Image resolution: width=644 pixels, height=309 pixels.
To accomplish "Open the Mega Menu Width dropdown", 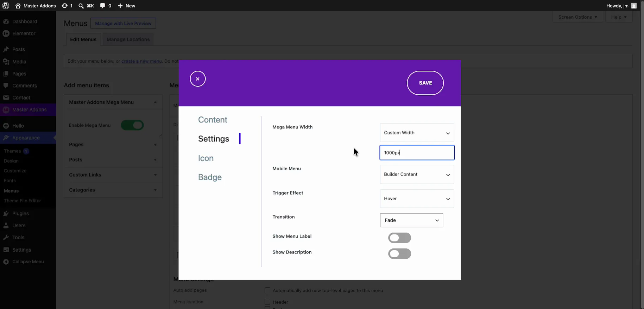I will (x=417, y=133).
